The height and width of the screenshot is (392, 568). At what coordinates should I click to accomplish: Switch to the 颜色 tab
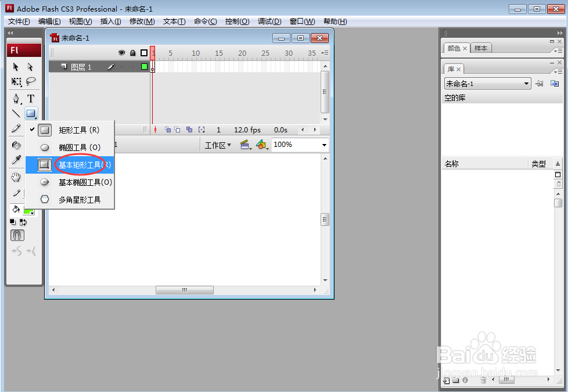[457, 48]
